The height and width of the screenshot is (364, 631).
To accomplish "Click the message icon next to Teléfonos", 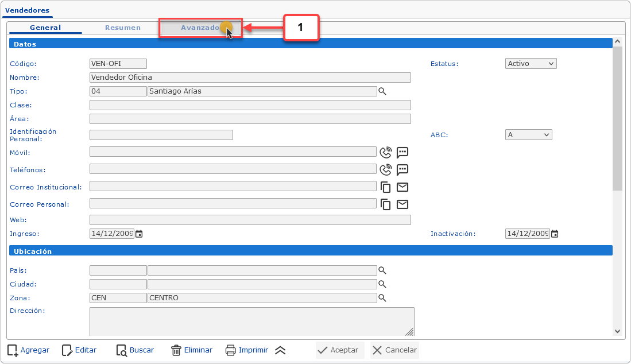I will coord(402,169).
